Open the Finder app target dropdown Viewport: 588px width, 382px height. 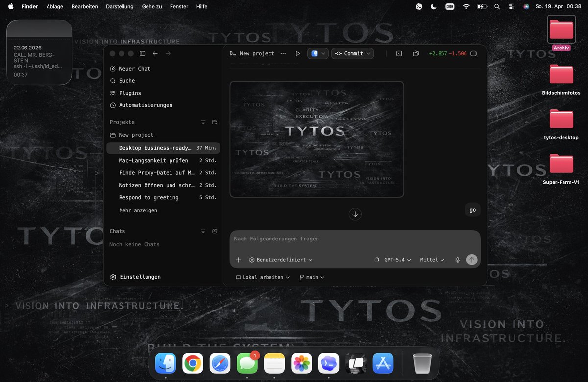point(318,53)
